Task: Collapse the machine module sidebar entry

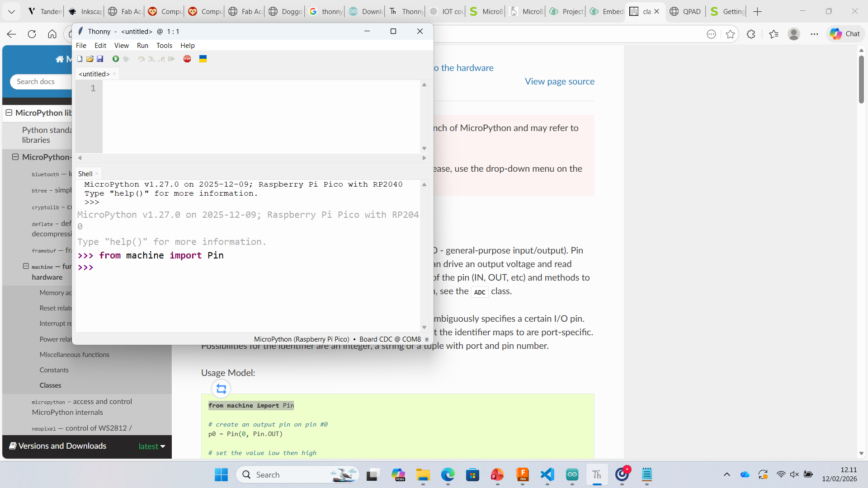Action: coord(26,266)
